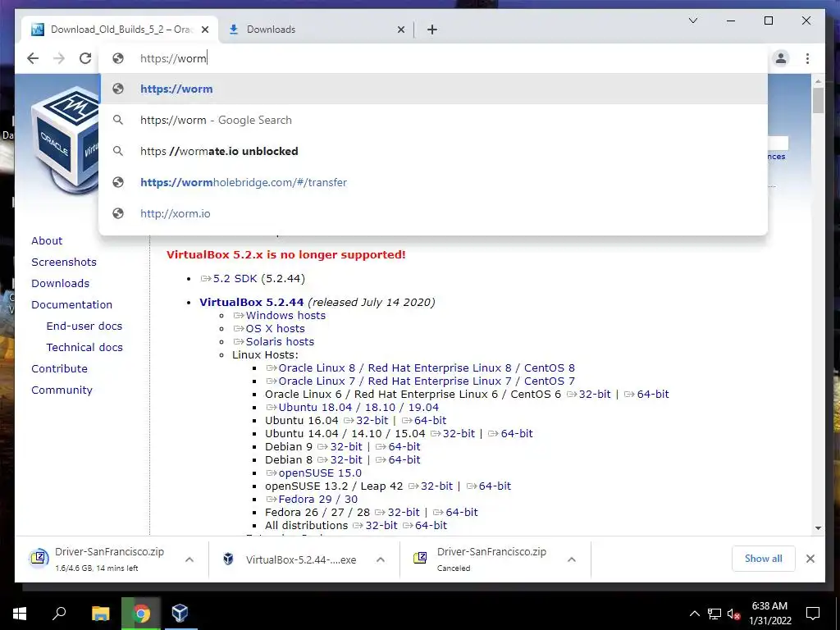Open Chrome's three-dot menu
This screenshot has height=630, width=840.
(807, 58)
